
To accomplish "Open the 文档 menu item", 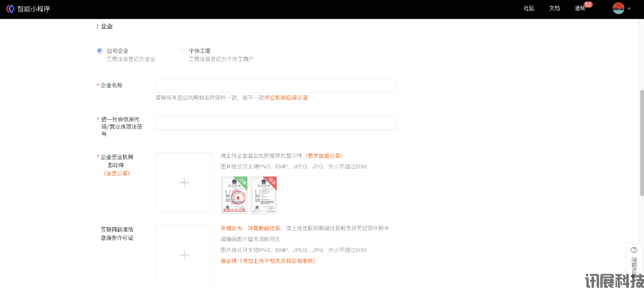I will [554, 8].
